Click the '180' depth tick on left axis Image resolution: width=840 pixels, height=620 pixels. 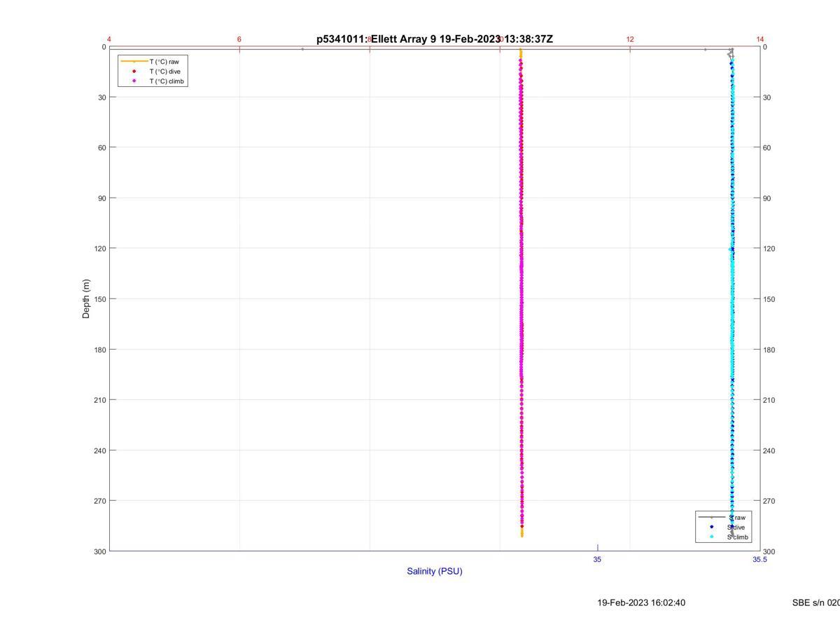[99, 350]
